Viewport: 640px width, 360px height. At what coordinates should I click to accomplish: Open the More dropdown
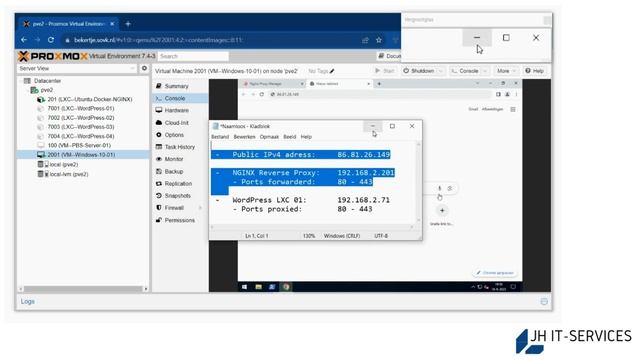(506, 71)
